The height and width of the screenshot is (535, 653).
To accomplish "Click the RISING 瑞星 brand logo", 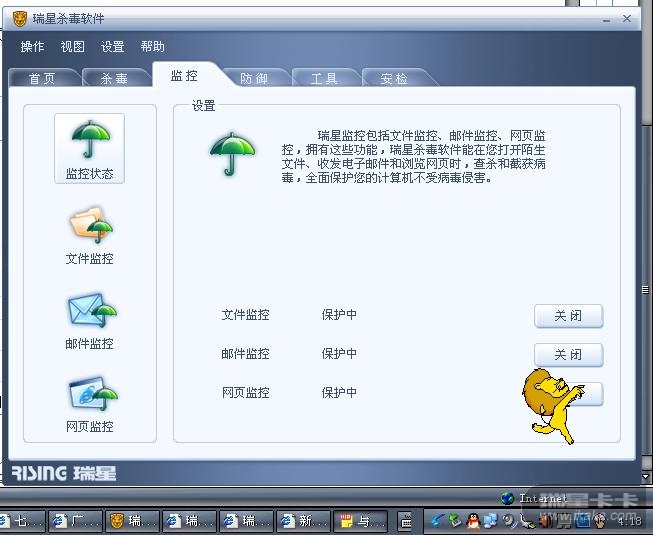I will pyautogui.click(x=64, y=473).
